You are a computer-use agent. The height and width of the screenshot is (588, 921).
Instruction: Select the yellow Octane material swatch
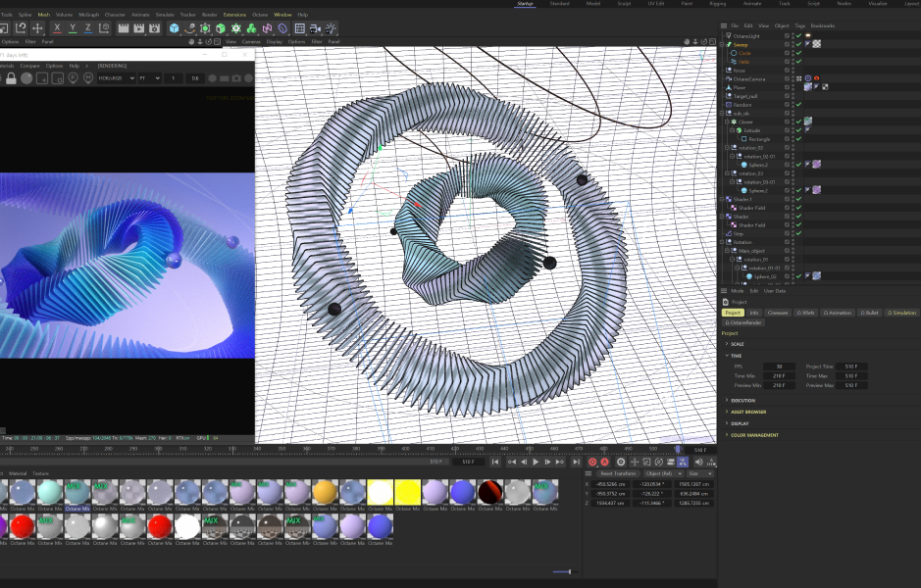[408, 492]
